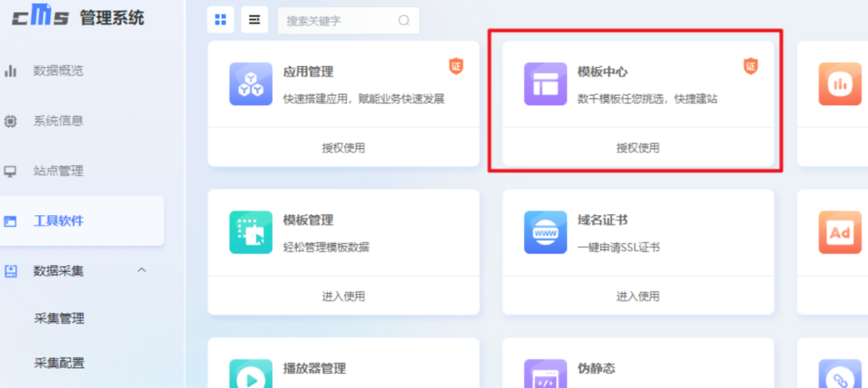Select 工具软件 sidebar item
868x388 pixels.
coord(58,221)
